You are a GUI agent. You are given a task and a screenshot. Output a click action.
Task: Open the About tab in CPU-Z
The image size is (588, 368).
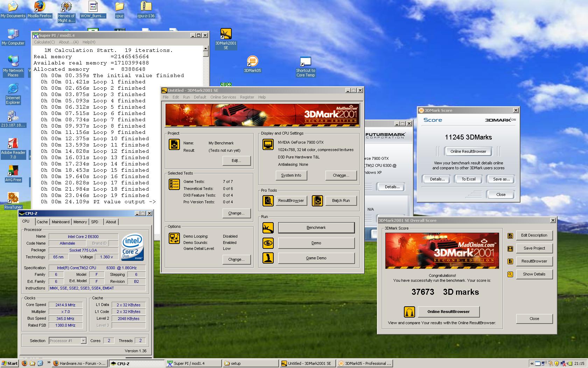111,222
